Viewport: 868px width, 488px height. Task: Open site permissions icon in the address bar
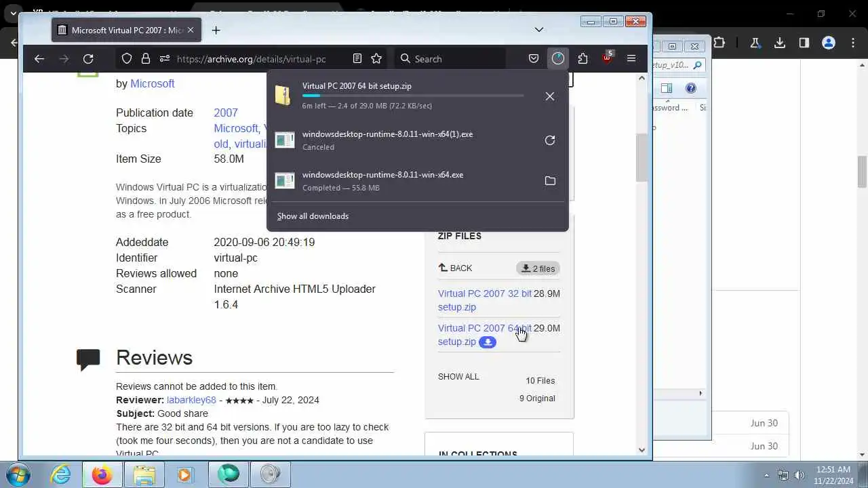165,59
